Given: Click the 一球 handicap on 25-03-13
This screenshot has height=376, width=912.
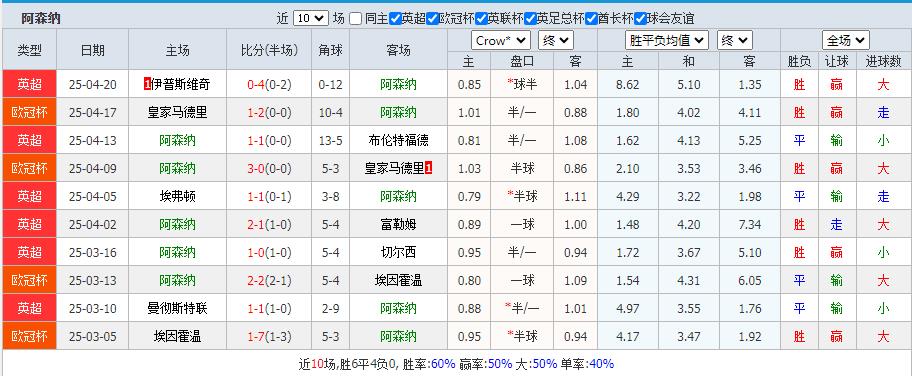Looking at the screenshot, I should (x=522, y=280).
